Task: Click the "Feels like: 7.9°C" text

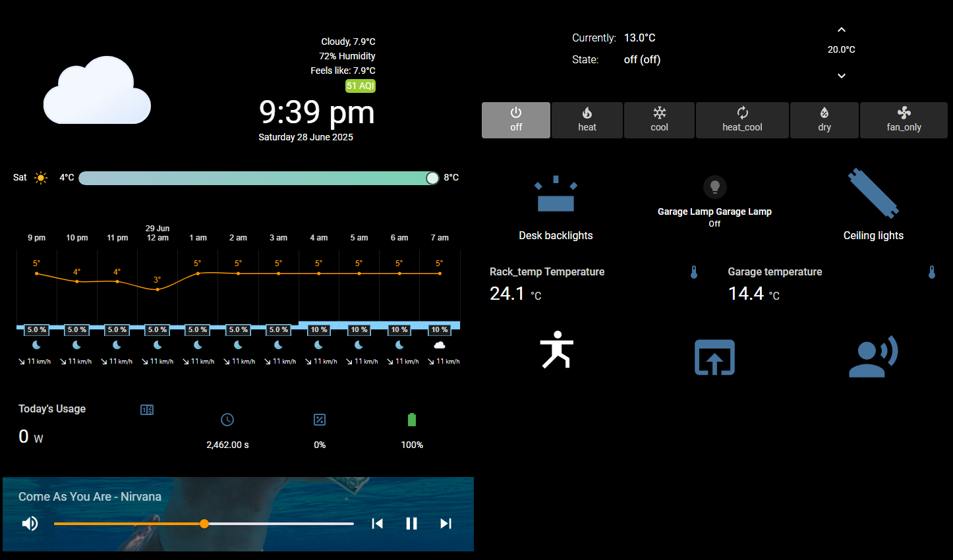Action: [343, 70]
